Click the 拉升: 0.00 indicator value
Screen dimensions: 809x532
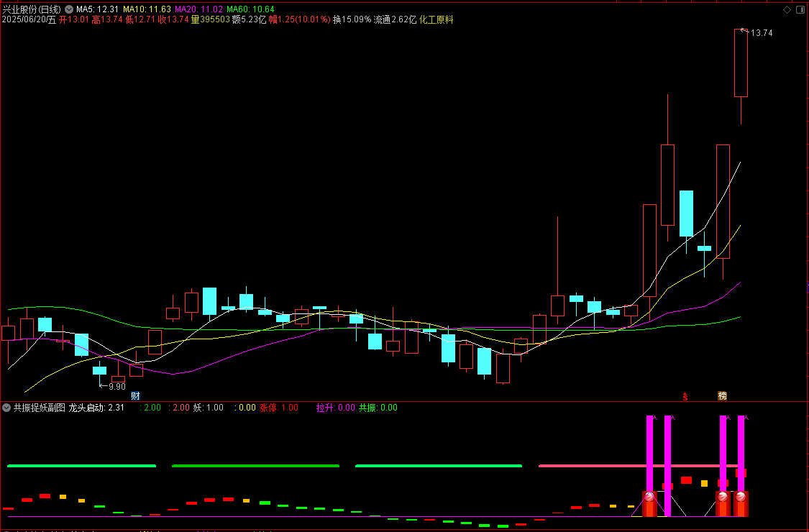[x=335, y=408]
